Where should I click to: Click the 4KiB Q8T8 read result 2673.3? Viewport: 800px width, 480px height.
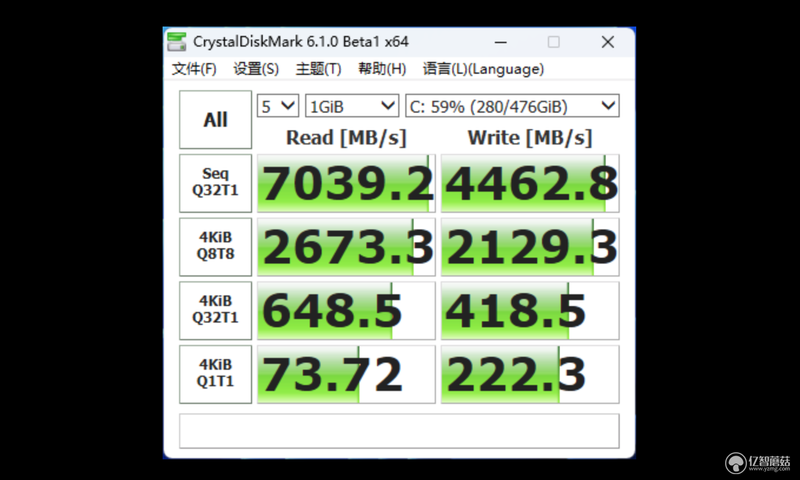click(346, 247)
